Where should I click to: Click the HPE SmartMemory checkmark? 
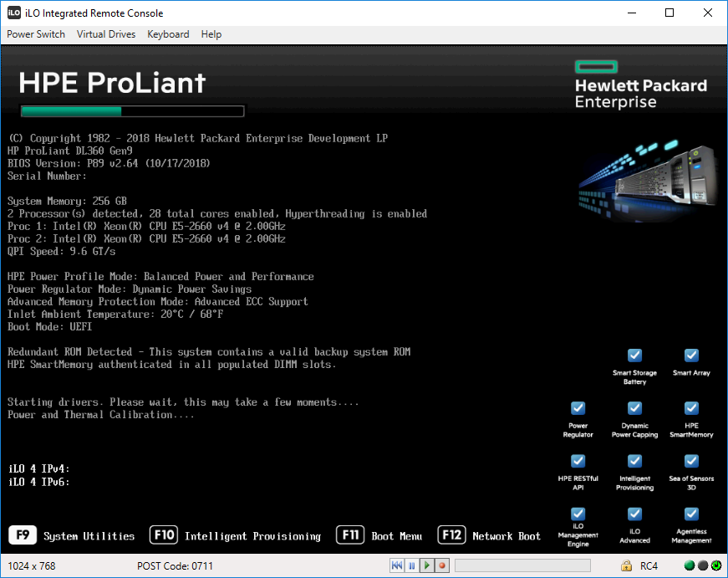click(691, 408)
